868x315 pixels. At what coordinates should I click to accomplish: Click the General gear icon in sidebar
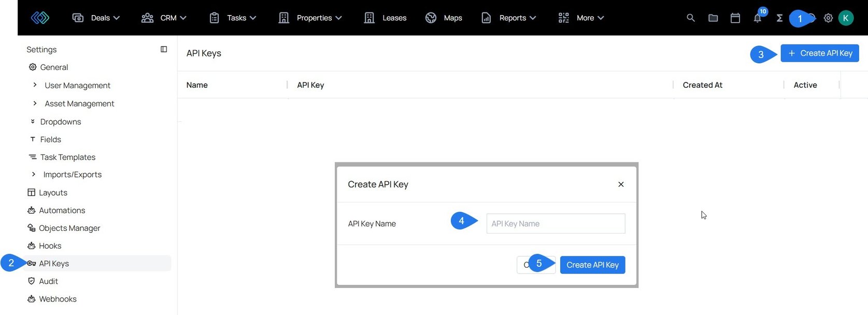point(33,67)
